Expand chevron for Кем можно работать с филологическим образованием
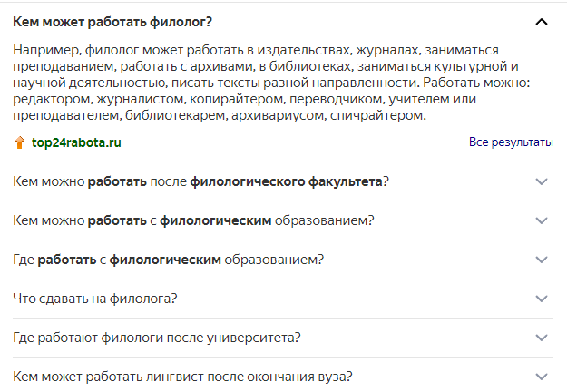 542,220
